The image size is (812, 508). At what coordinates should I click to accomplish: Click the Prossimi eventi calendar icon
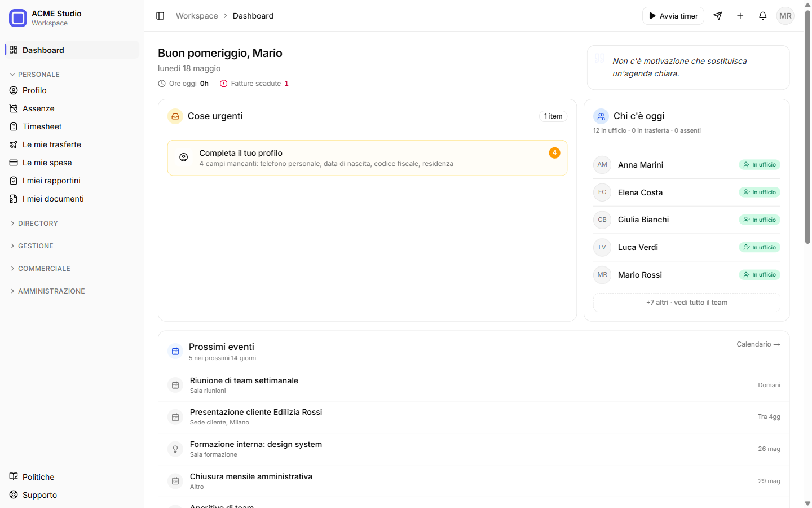click(175, 352)
